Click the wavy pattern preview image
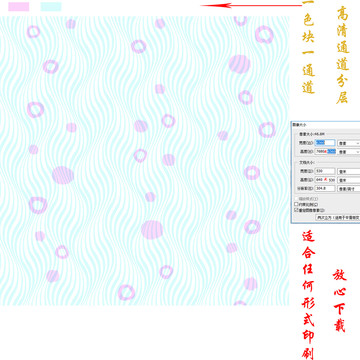 (x=144, y=161)
